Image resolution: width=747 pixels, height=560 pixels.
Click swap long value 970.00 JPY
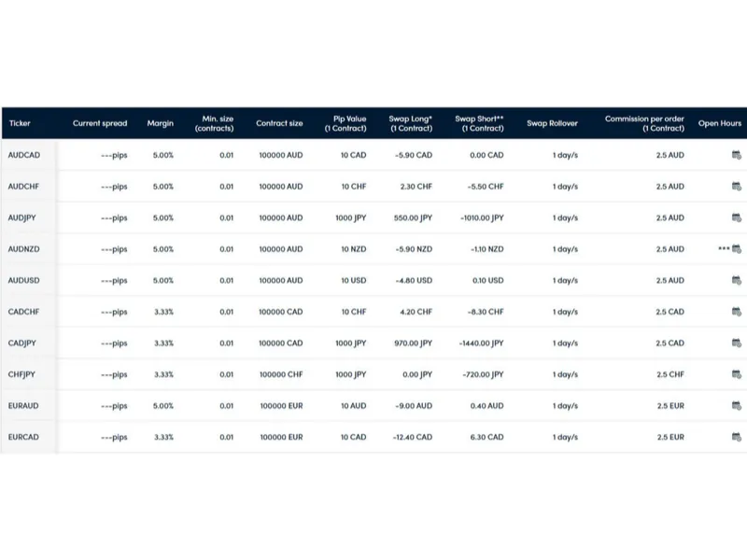(413, 343)
